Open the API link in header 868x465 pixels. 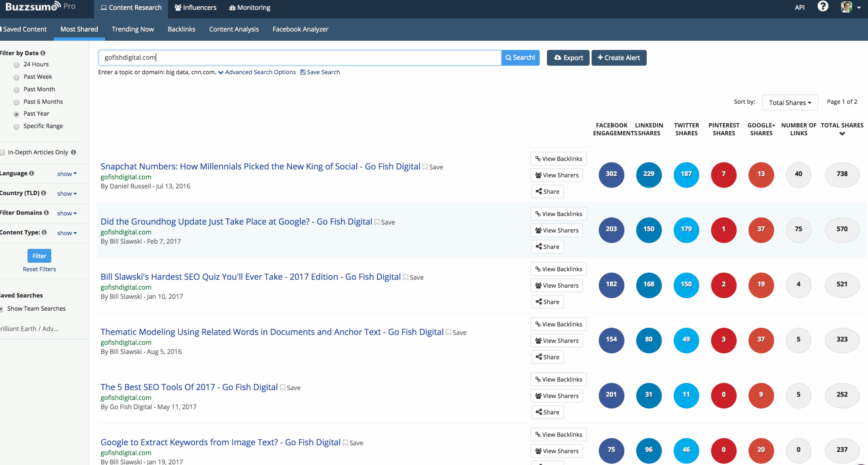pos(800,7)
